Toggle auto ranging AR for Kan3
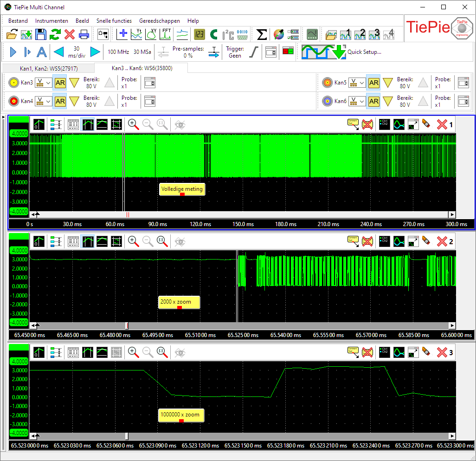The image size is (476, 461). coord(60,83)
